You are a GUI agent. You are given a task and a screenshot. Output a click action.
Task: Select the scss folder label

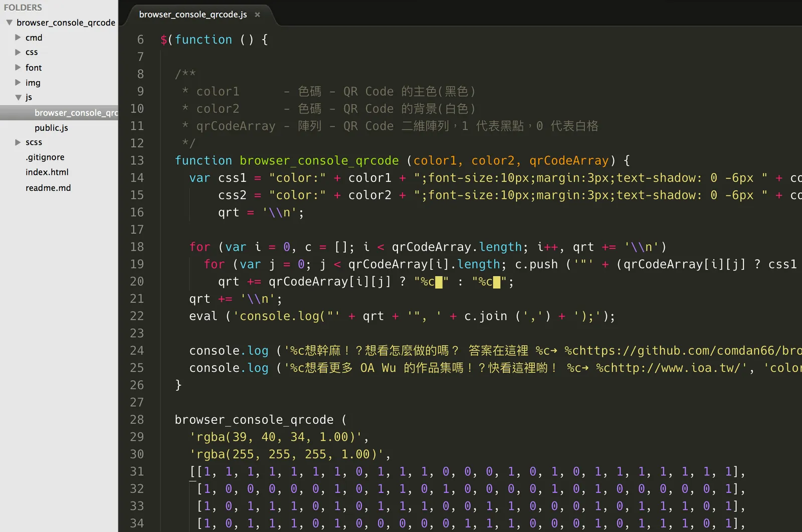coord(34,142)
